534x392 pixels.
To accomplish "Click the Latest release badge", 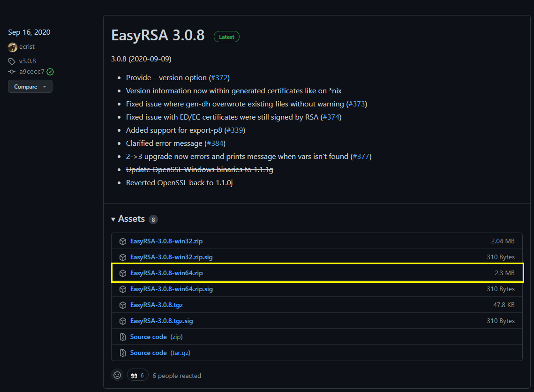I will [x=226, y=37].
